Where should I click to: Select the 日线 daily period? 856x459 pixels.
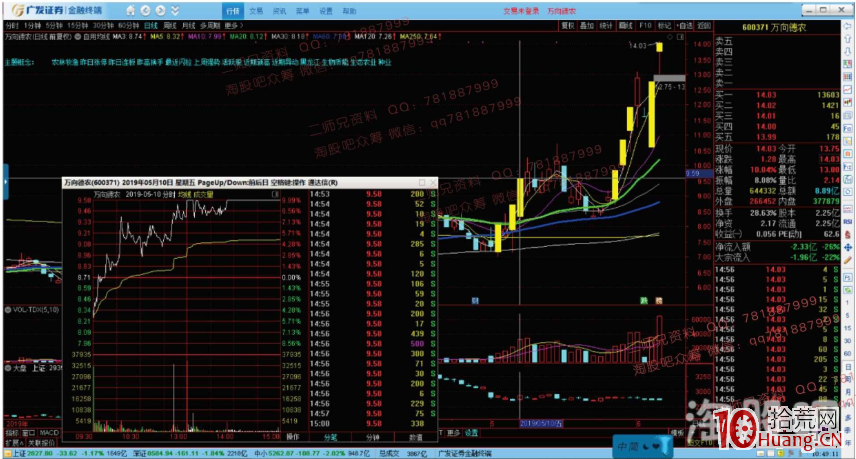point(151,26)
